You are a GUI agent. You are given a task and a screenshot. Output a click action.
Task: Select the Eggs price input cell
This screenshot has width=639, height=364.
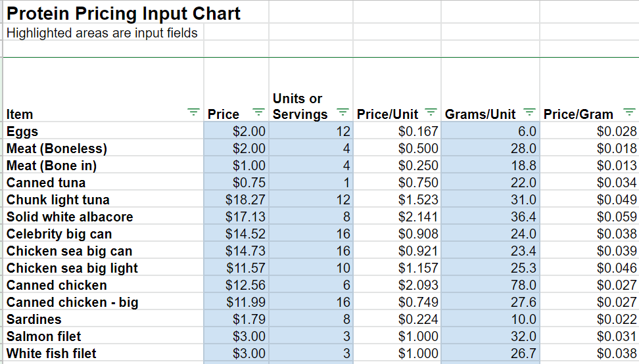coord(236,131)
